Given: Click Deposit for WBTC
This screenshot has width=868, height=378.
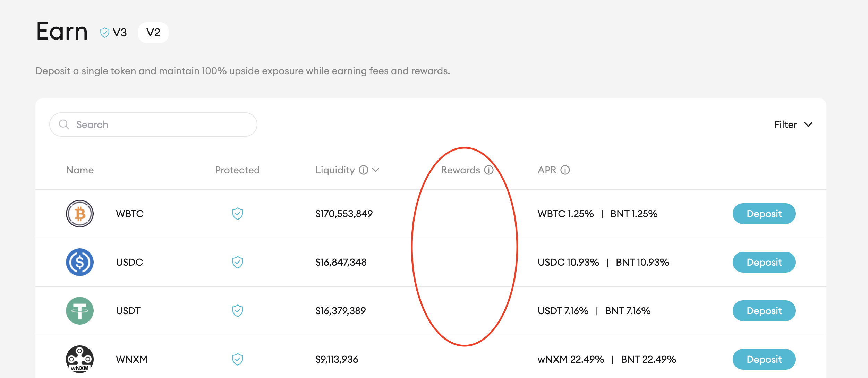Looking at the screenshot, I should [x=764, y=214].
